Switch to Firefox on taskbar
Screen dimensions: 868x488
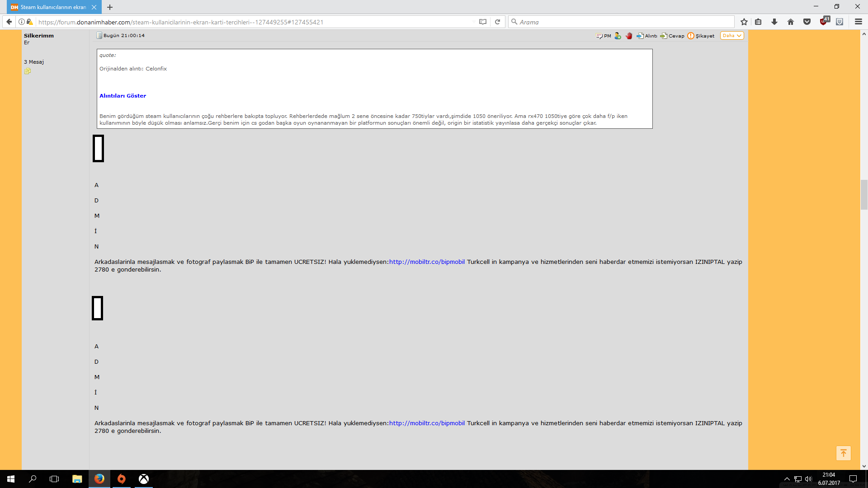99,479
